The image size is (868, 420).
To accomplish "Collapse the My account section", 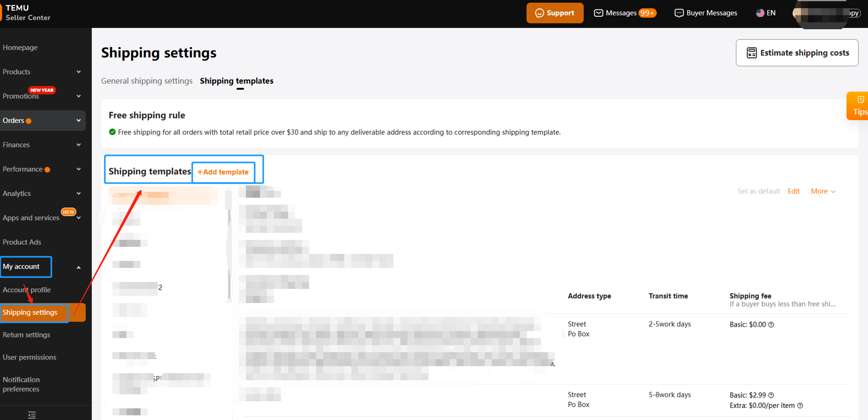I will click(78, 268).
